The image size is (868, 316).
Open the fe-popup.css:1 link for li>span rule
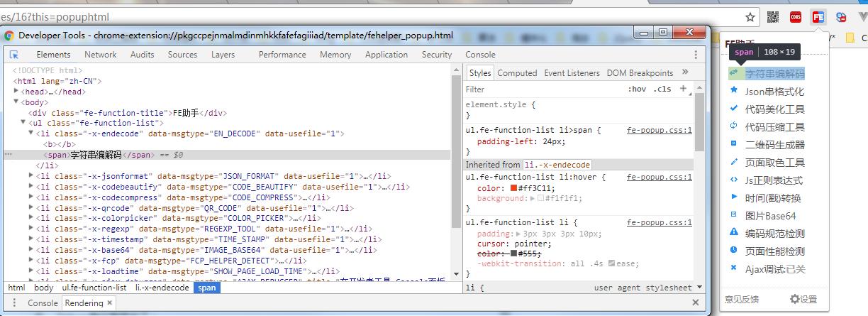tap(659, 131)
